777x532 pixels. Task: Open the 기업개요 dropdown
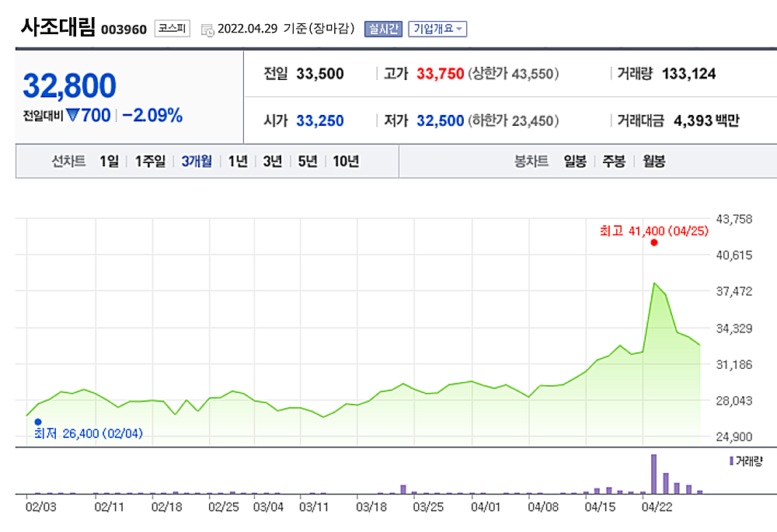tap(437, 29)
